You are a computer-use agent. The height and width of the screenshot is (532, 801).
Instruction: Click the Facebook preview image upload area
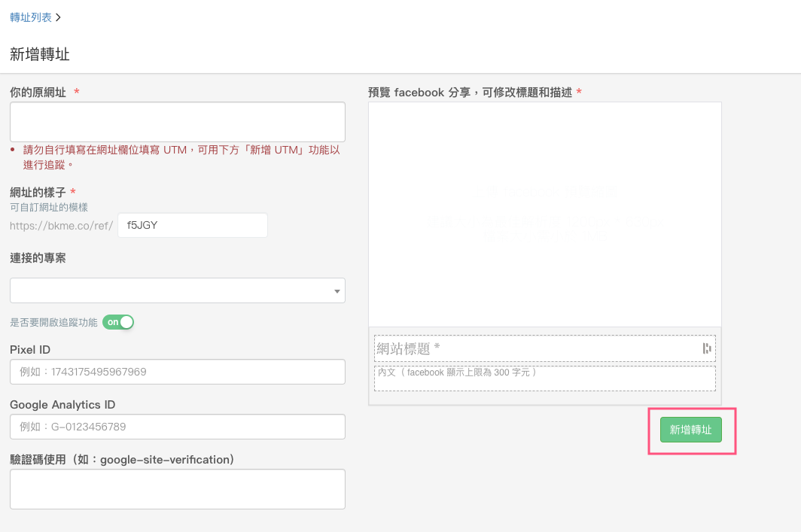(544, 214)
